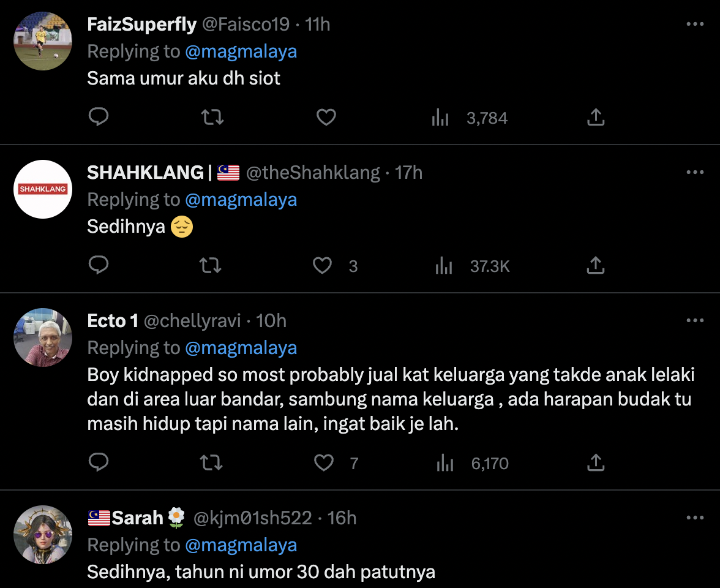Reply to FaizSuperfly's tweet
The width and height of the screenshot is (720, 588).
99,117
